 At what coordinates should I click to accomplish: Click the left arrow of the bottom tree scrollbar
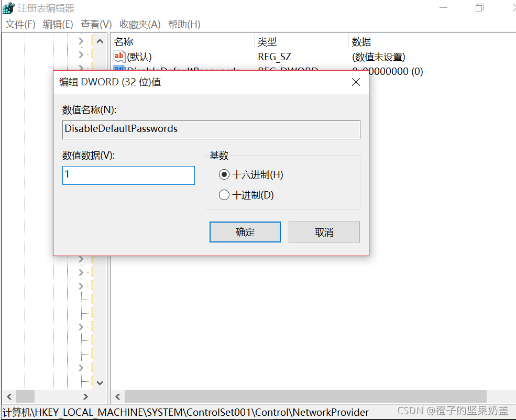(8, 397)
